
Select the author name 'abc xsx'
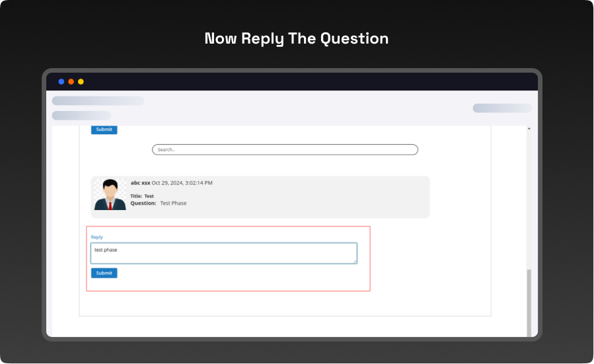click(x=140, y=183)
